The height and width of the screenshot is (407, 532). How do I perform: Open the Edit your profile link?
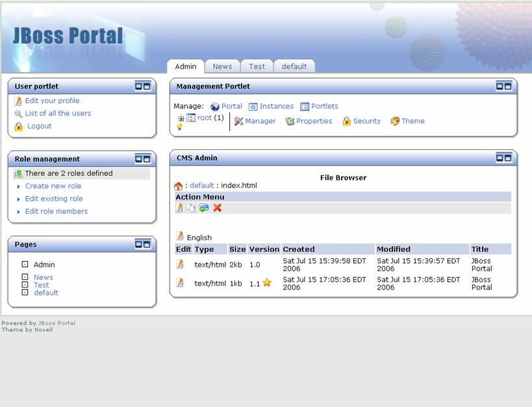[x=52, y=101]
